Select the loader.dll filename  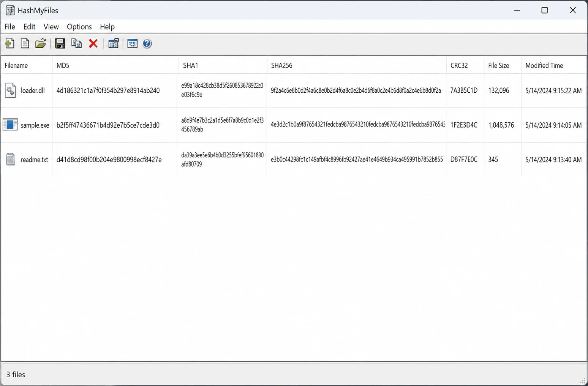(x=33, y=90)
